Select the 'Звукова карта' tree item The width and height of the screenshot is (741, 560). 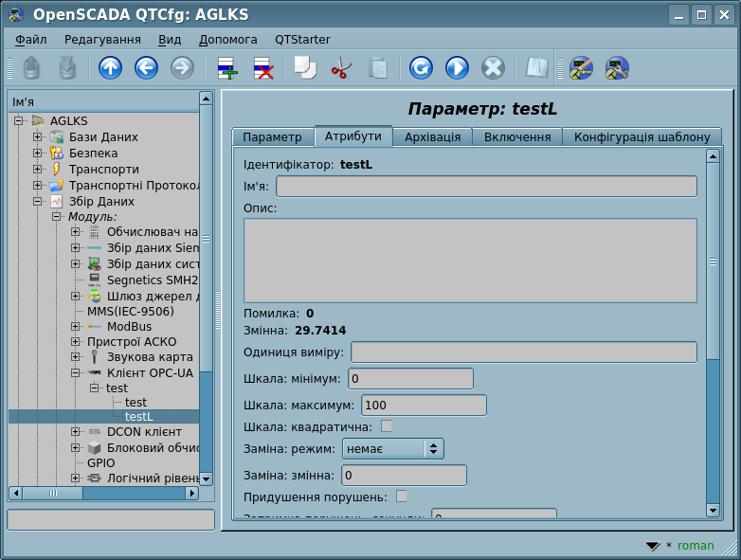tap(149, 357)
